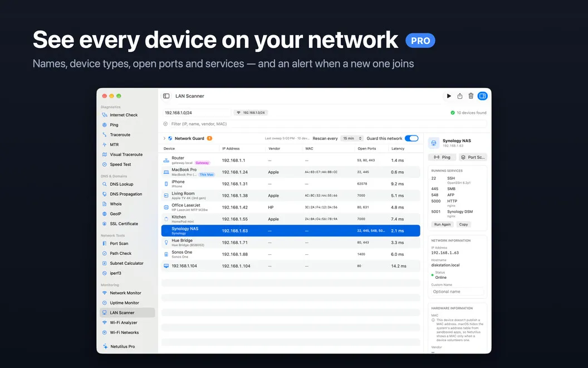Select the Office LaserJet device row

coord(291,207)
